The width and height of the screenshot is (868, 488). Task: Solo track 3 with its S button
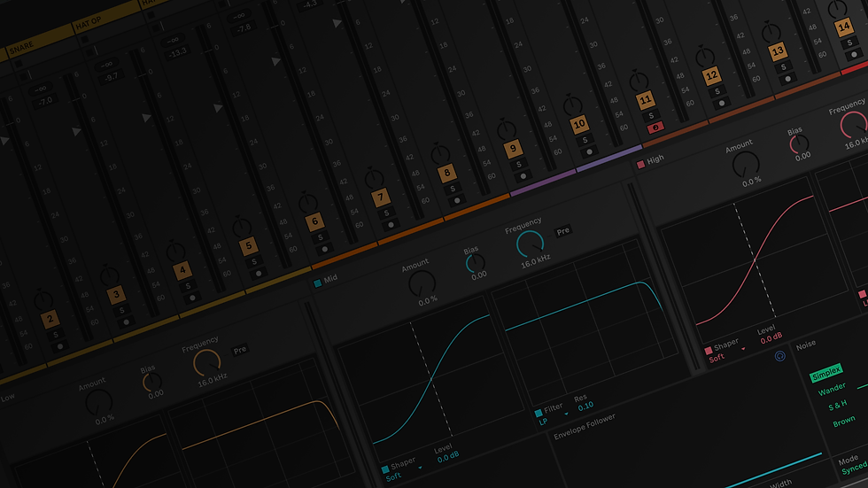click(x=122, y=310)
